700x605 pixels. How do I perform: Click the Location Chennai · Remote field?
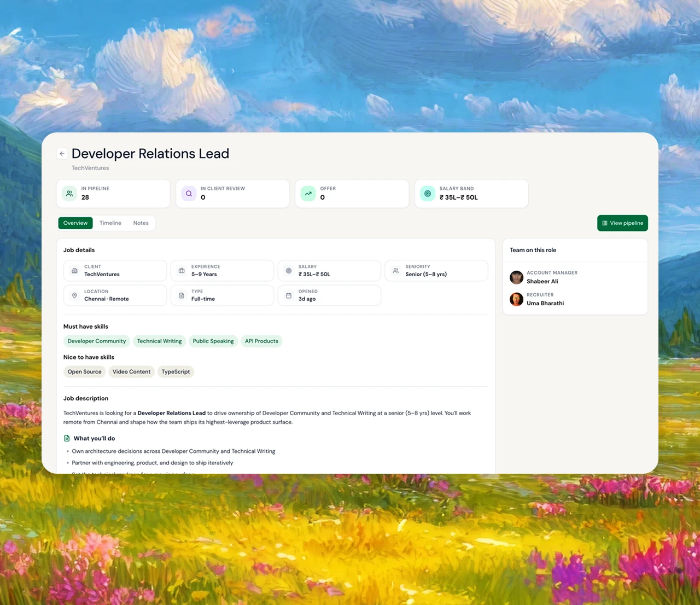tap(115, 295)
